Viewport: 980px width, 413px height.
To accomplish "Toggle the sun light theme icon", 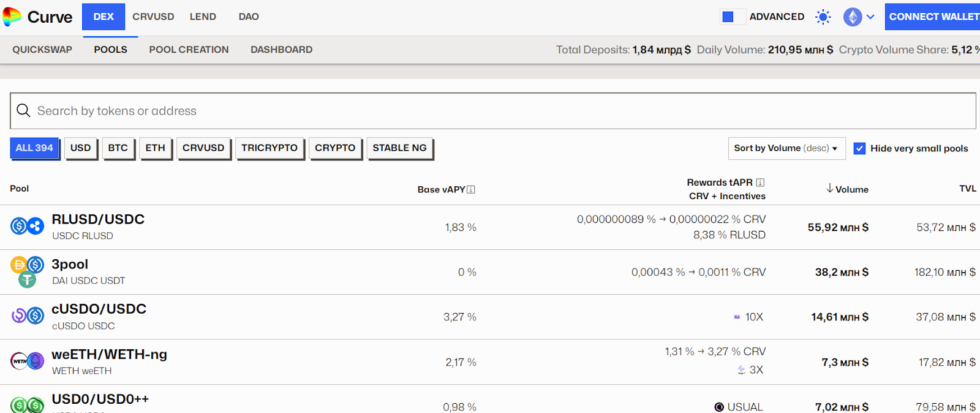I will tap(823, 17).
